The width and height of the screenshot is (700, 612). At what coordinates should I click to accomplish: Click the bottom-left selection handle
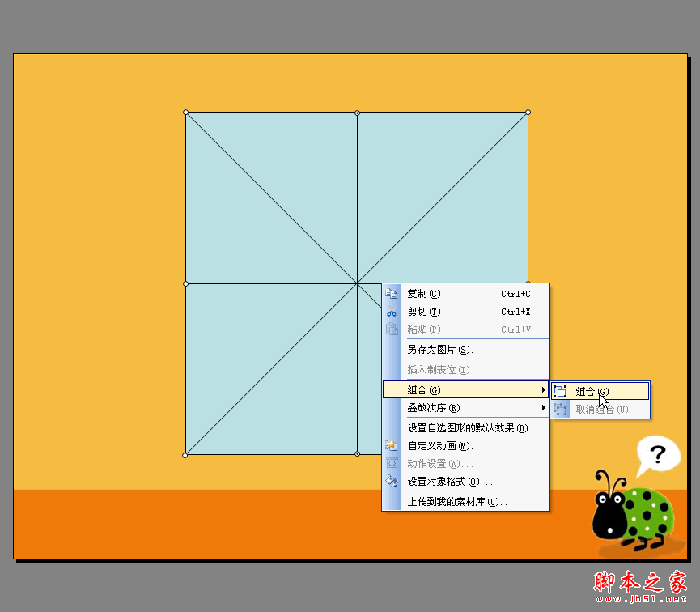(185, 455)
